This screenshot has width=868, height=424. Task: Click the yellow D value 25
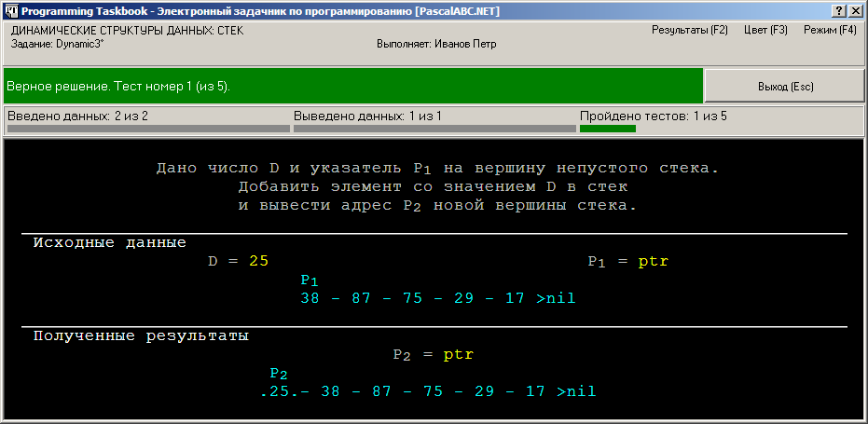point(258,261)
